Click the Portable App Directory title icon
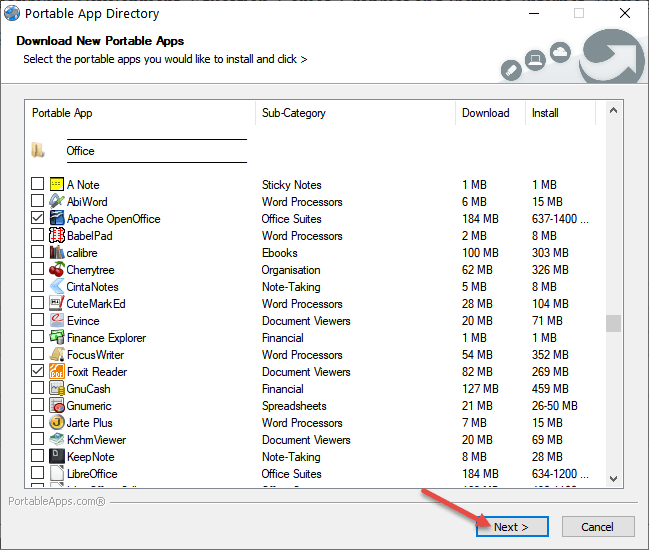This screenshot has width=649, height=550. (12, 13)
